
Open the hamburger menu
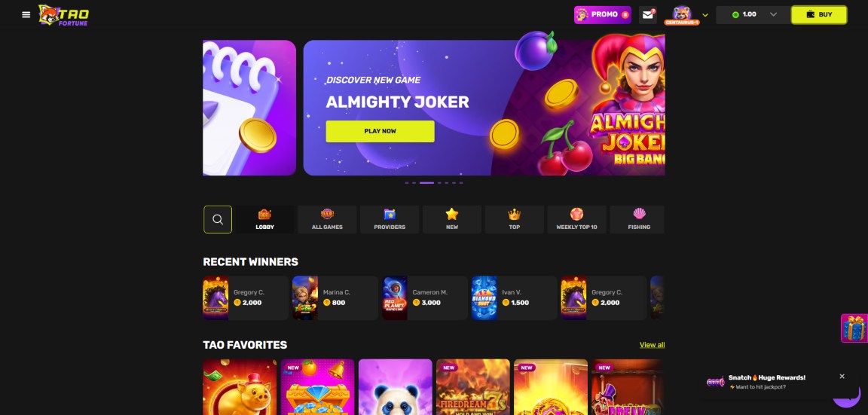(x=26, y=14)
